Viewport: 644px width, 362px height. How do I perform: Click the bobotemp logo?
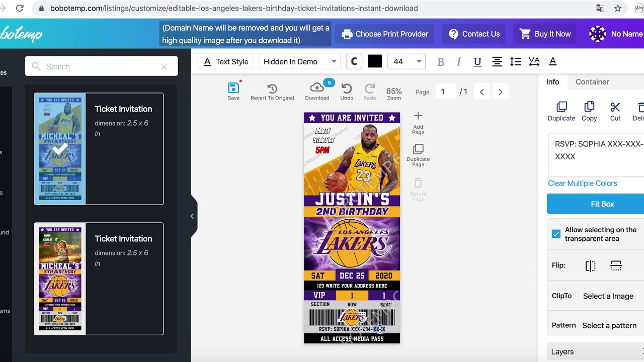21,34
